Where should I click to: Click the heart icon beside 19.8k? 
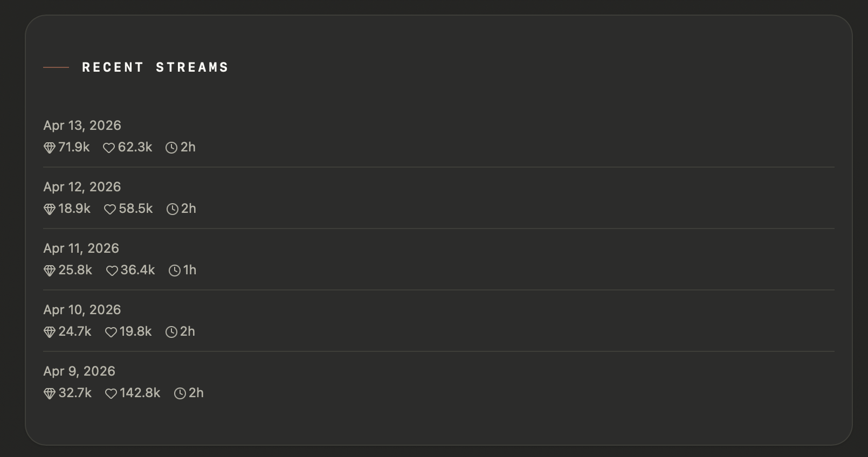(x=111, y=332)
